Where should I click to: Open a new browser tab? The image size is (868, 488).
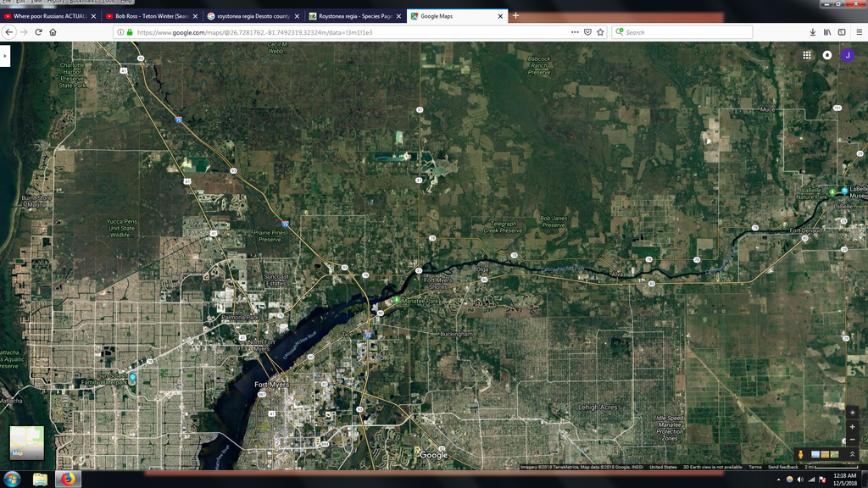pos(515,15)
